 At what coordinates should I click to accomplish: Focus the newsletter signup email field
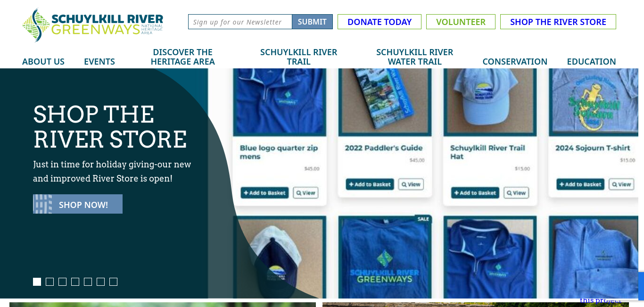[x=240, y=22]
